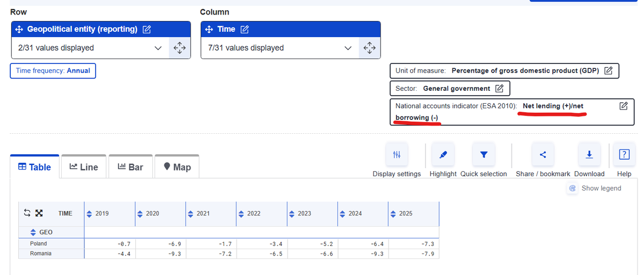Activate the Highlight marker tool

[443, 155]
